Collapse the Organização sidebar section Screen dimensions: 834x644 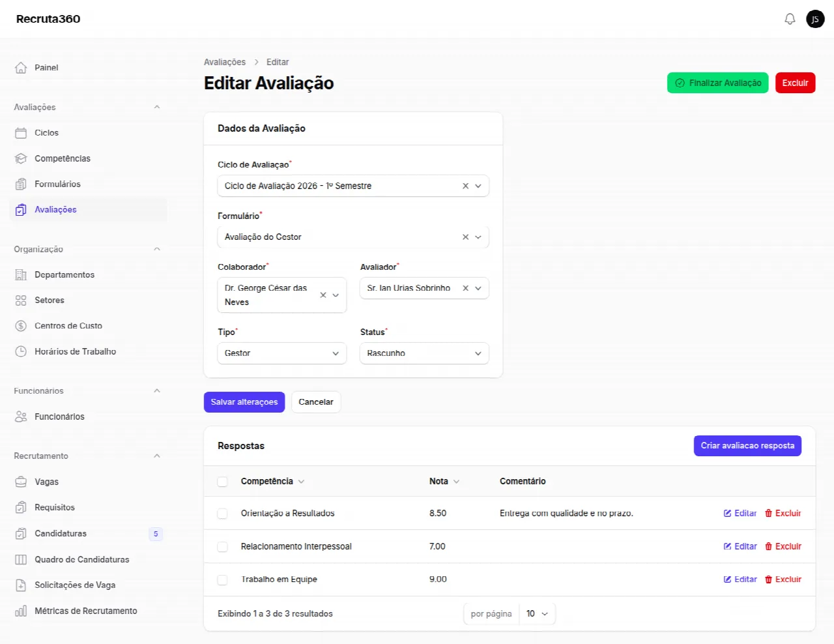[x=157, y=249]
